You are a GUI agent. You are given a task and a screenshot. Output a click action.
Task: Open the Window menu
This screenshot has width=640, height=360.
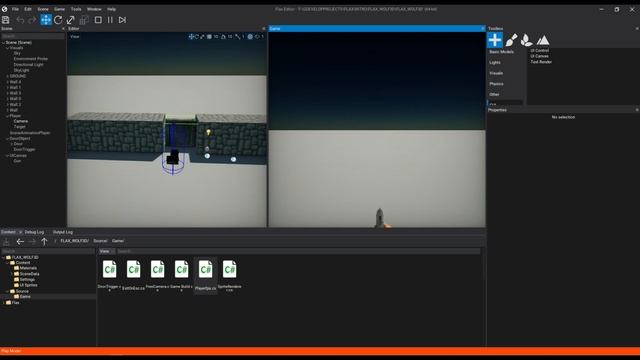coord(94,9)
